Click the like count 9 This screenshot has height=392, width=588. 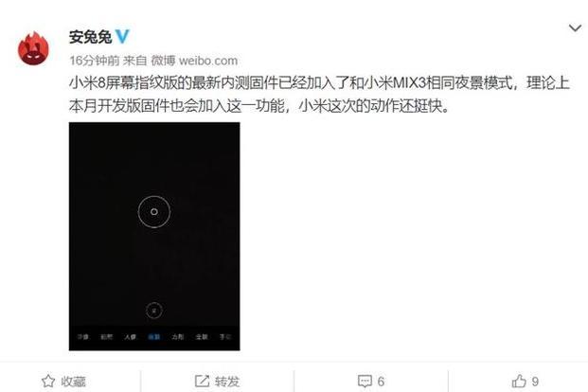[x=535, y=382]
